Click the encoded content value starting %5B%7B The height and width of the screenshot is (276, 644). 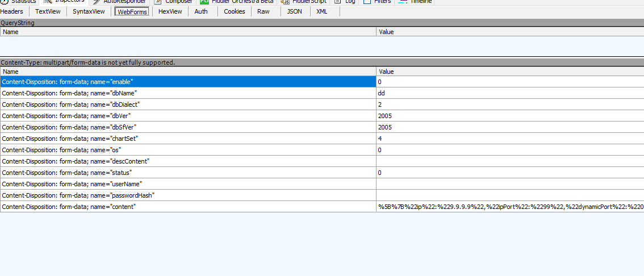pos(511,207)
